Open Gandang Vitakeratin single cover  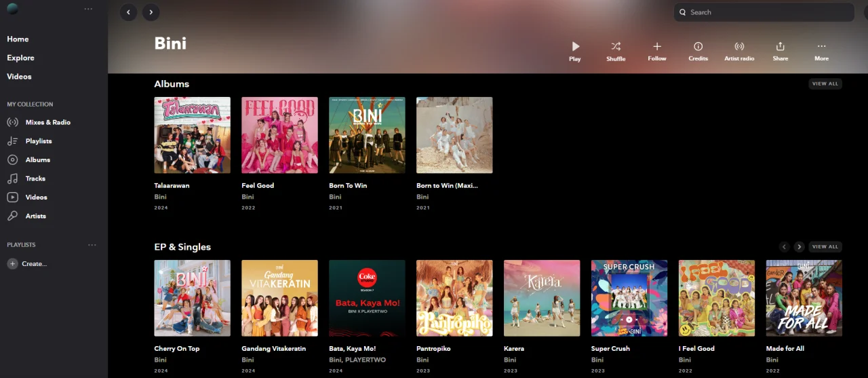point(280,298)
